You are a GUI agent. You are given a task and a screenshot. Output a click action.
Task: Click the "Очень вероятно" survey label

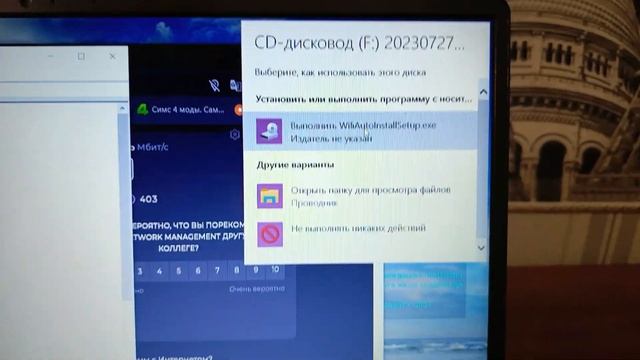(257, 289)
